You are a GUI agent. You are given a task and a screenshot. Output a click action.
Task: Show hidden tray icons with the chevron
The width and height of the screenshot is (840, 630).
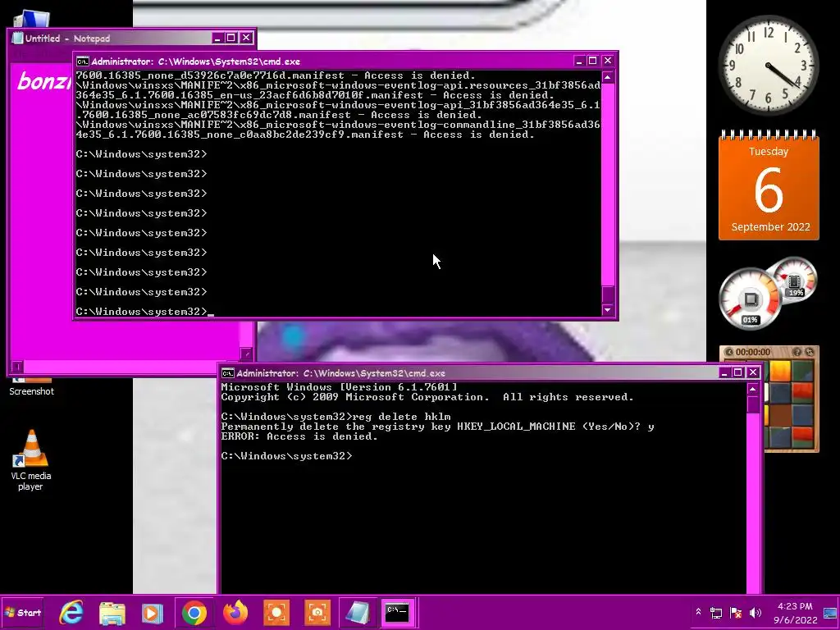[698, 612]
